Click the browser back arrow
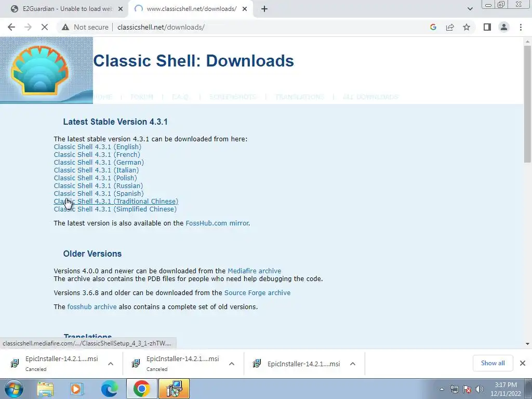Screen dimensions: 532x399 click(x=11, y=27)
